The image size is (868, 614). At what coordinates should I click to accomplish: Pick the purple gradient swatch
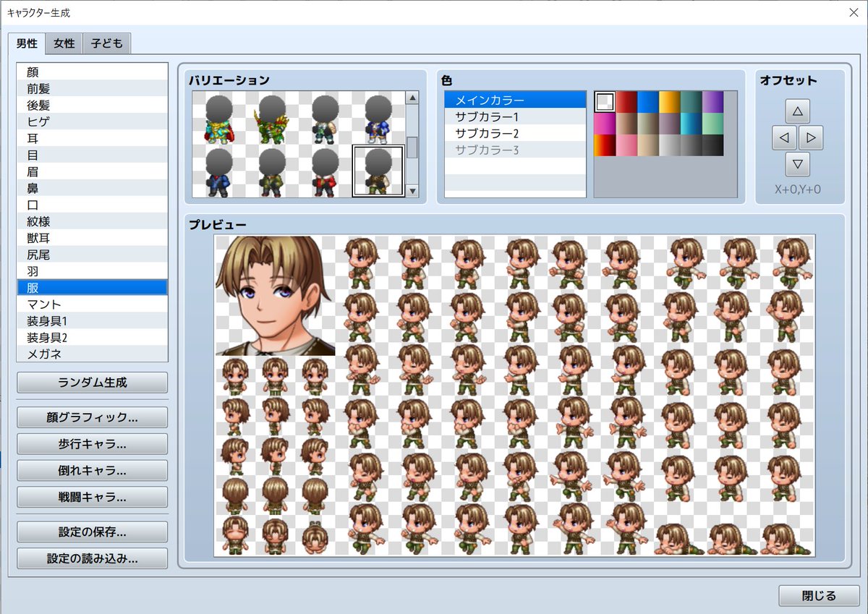(x=713, y=102)
